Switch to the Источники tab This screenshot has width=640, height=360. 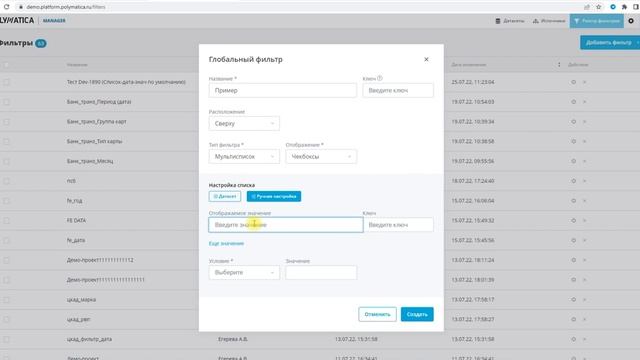click(549, 21)
